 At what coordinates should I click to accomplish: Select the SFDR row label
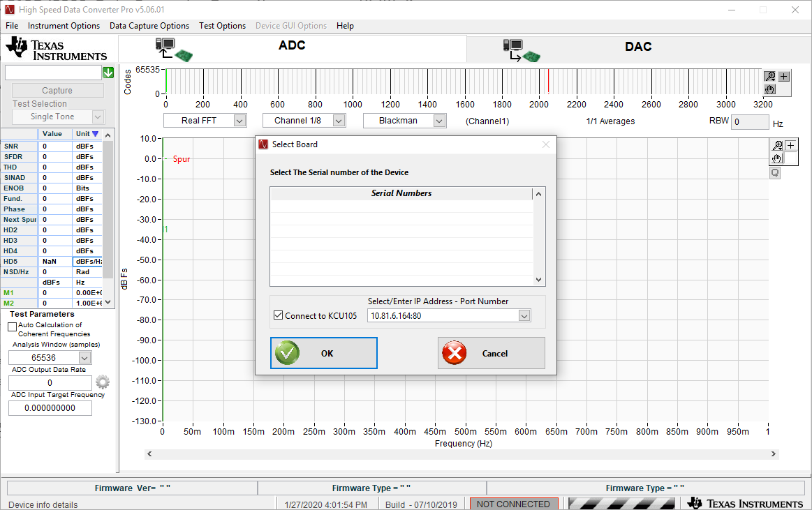tap(19, 157)
